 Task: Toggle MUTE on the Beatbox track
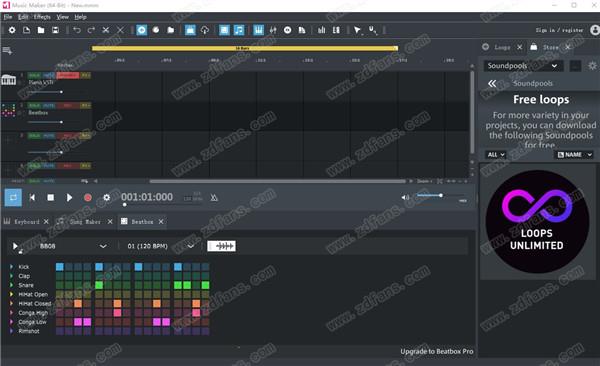click(49, 105)
